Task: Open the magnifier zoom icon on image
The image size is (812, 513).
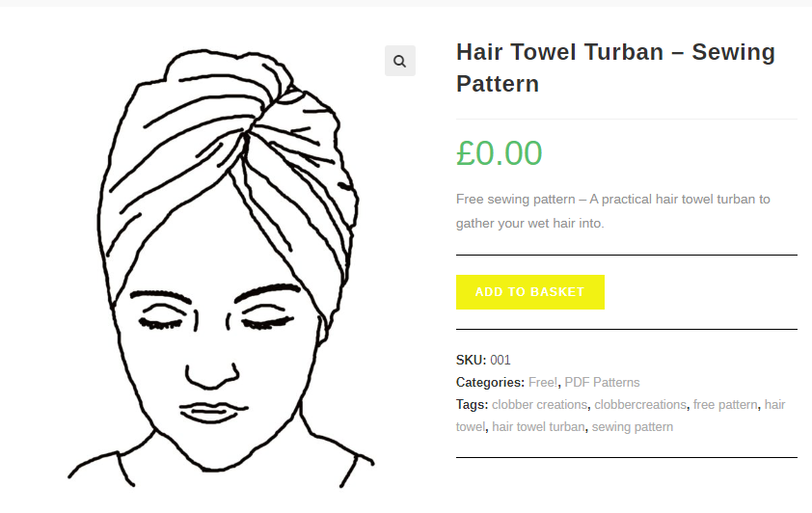Action: 400,61
